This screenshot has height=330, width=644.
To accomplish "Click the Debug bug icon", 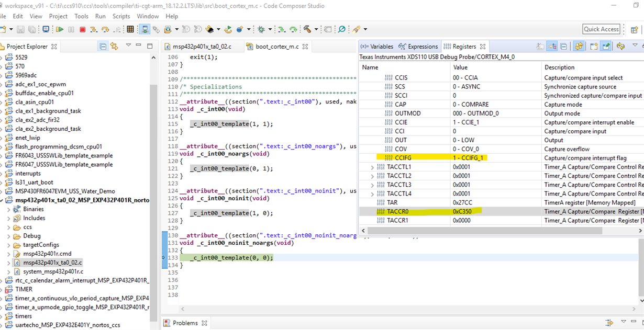I will pyautogui.click(x=261, y=29).
